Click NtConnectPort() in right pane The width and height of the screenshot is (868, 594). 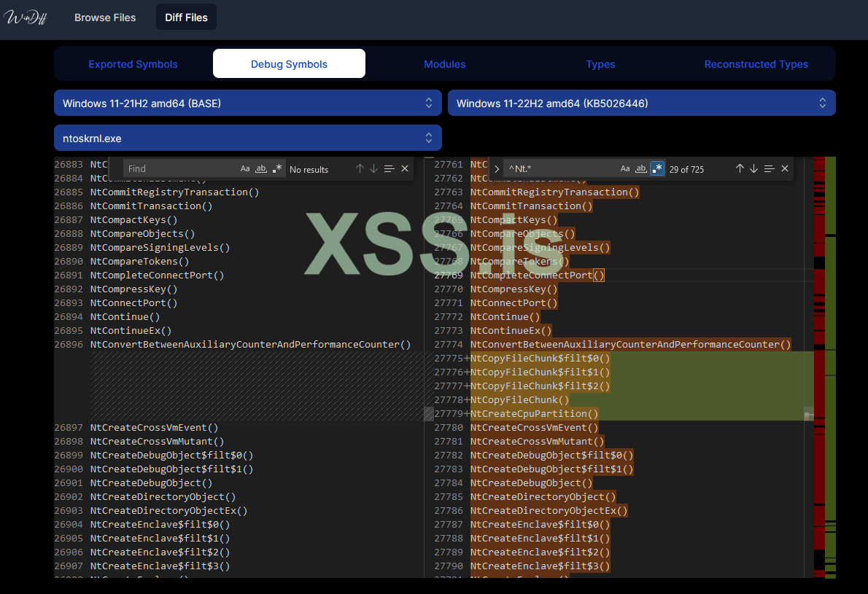(x=514, y=303)
